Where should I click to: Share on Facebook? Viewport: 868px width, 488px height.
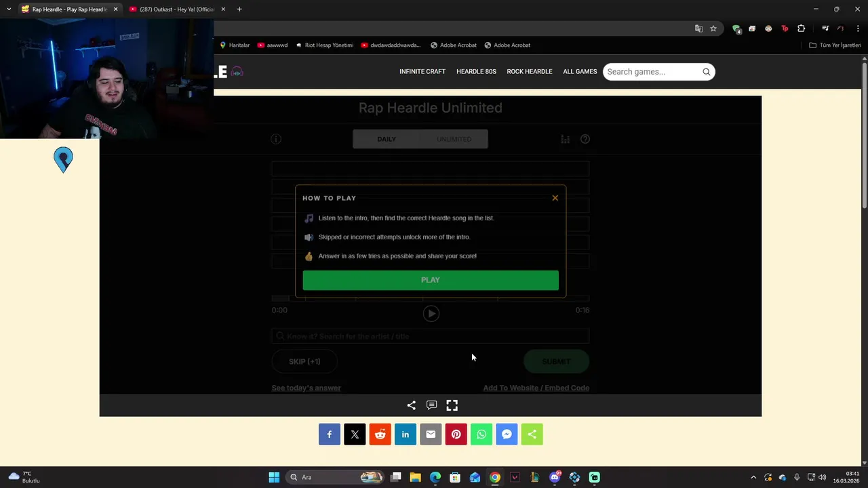[330, 434]
